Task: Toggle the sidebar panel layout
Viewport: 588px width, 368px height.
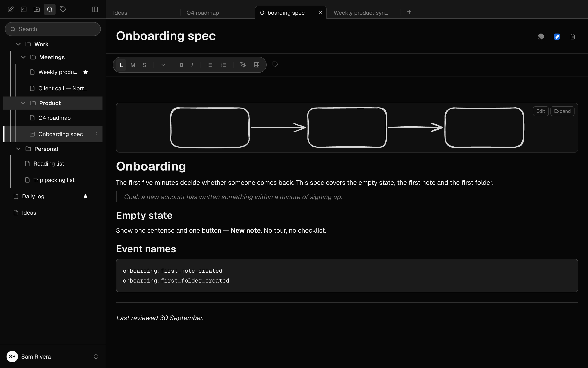Action: point(95,9)
